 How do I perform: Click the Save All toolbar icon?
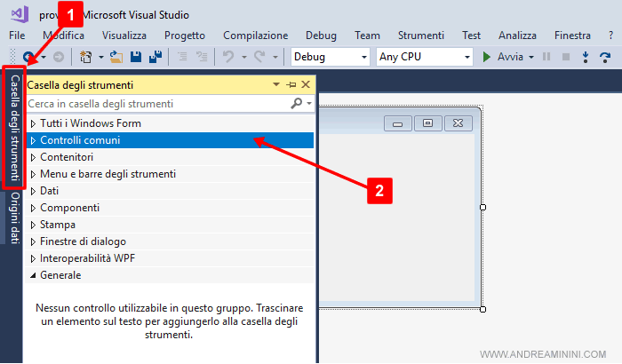(x=155, y=57)
